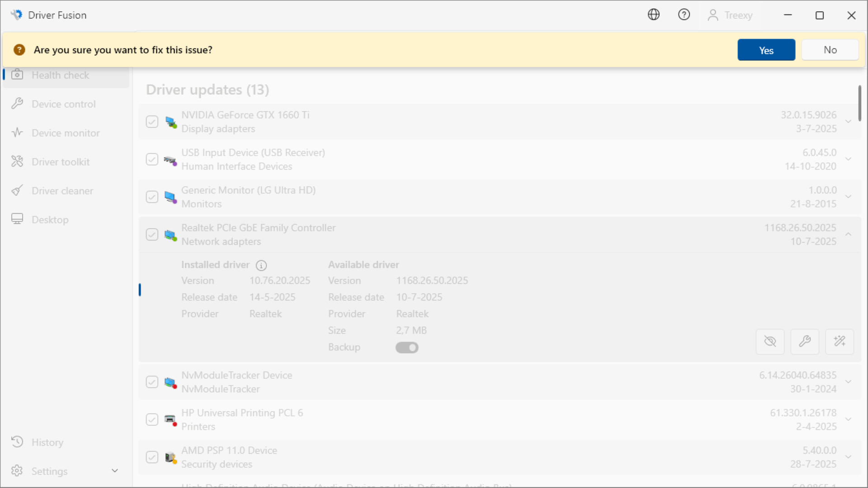Screen dimensions: 868x488
Task: Uncheck the NVIDIA GeForce GTX 1660 Ti update
Action: point(151,122)
